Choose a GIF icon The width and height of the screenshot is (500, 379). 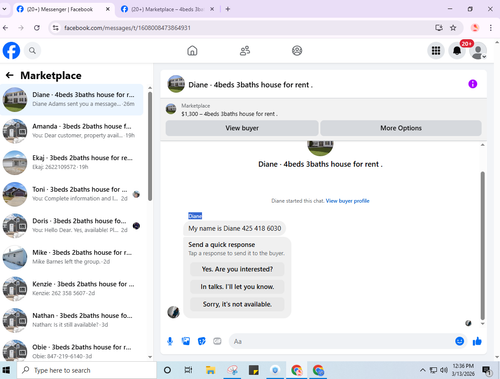217,341
